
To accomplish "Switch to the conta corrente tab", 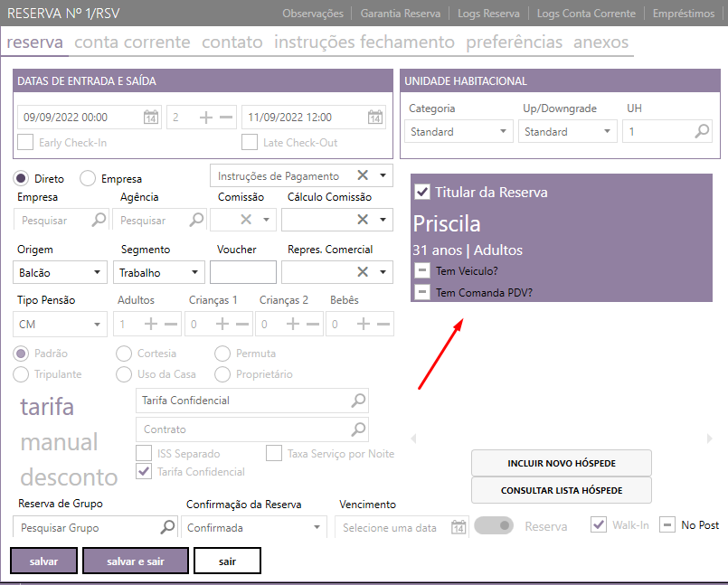I will coord(132,42).
